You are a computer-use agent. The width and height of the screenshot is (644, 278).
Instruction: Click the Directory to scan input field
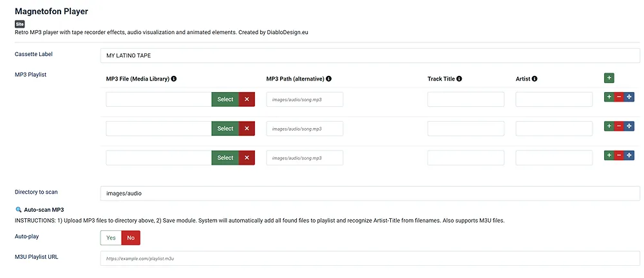click(370, 193)
